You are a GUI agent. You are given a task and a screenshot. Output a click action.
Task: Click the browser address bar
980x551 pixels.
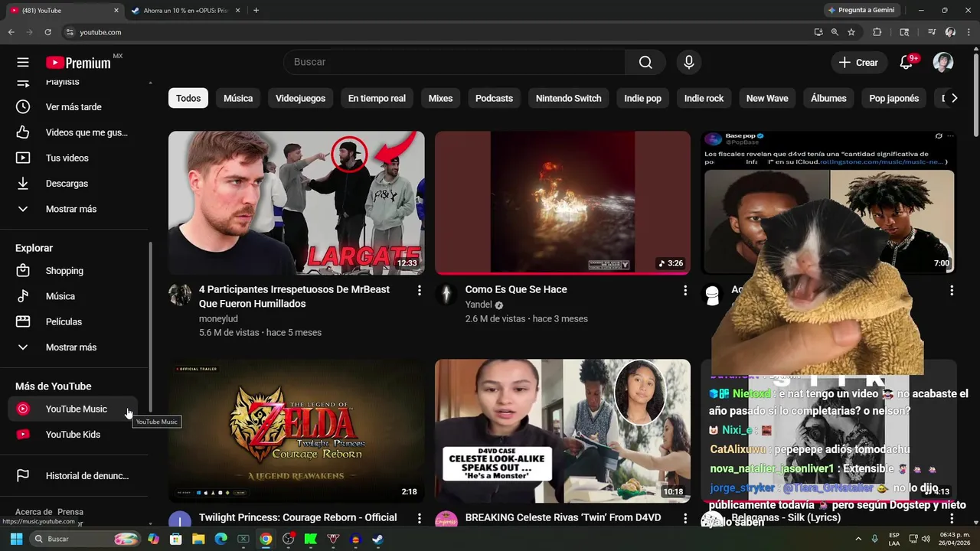[x=436, y=32]
